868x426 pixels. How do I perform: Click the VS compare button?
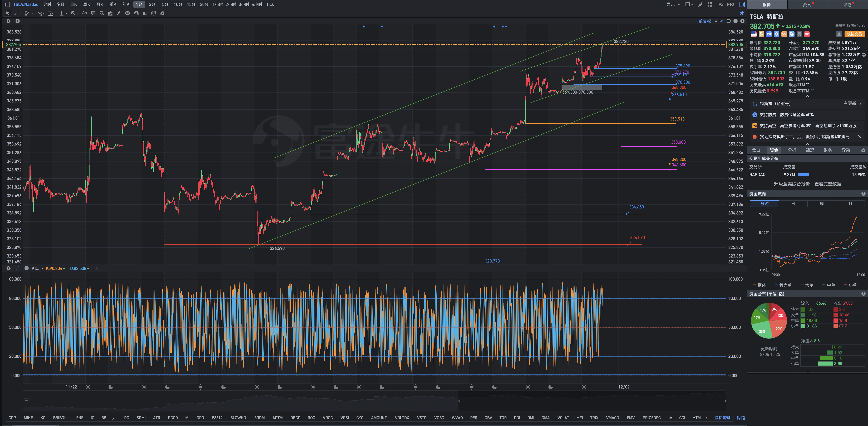point(721,4)
